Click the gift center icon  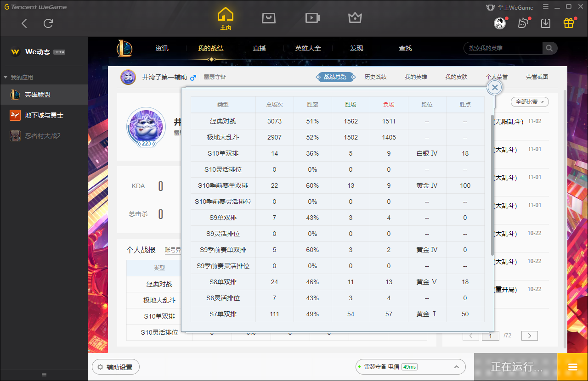tap(568, 22)
